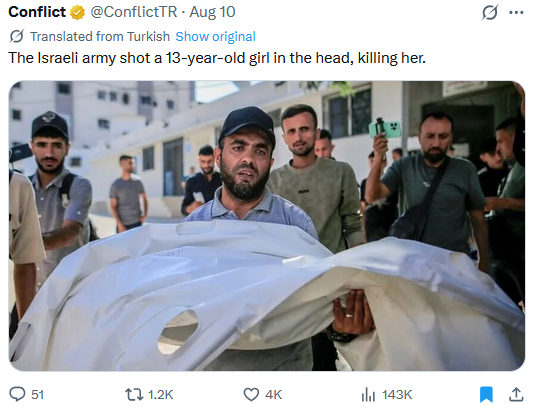Click the gold verified badge
The height and width of the screenshot is (407, 535).
(77, 13)
